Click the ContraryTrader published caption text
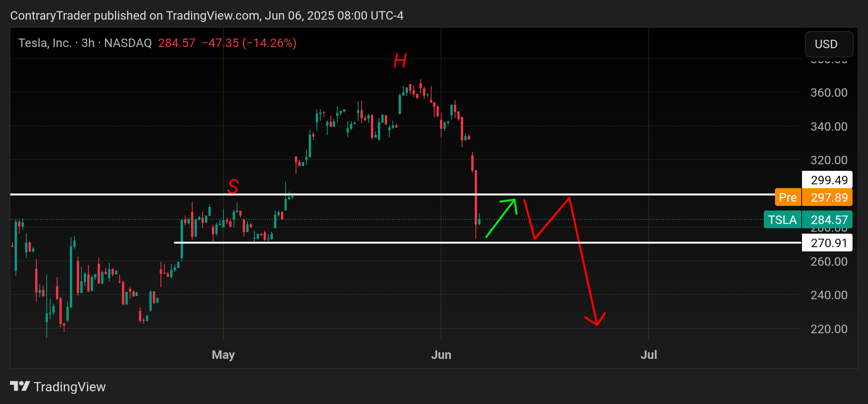868x404 pixels. [x=206, y=15]
